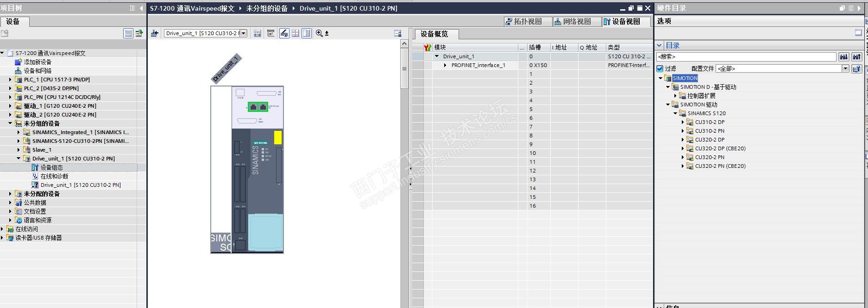Expand CU320-2 DP (CBE20) in hardware catalog

click(x=683, y=148)
